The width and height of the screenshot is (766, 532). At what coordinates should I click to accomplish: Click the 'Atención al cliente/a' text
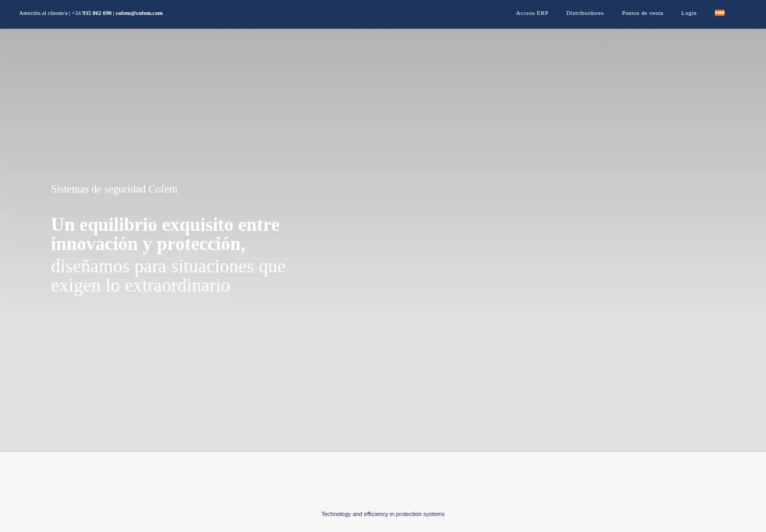[x=43, y=13]
